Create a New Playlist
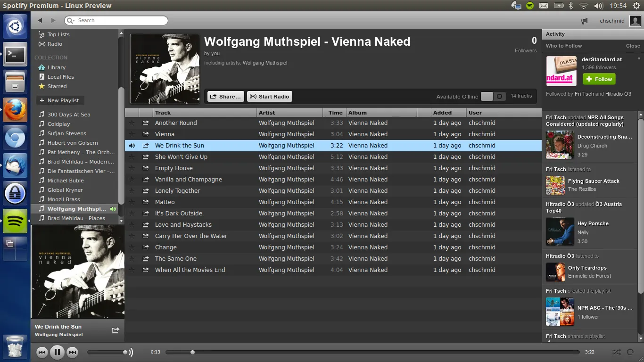 [x=60, y=100]
